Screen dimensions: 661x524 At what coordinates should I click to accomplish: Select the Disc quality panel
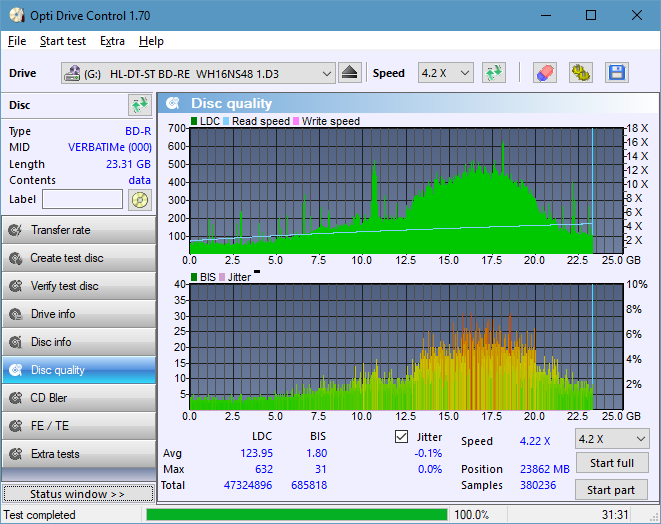point(79,370)
